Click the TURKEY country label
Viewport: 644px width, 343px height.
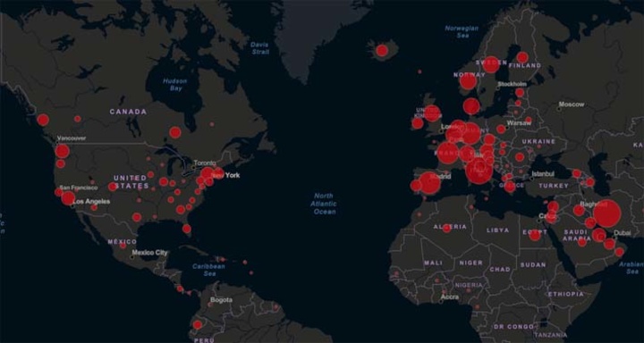coord(554,186)
